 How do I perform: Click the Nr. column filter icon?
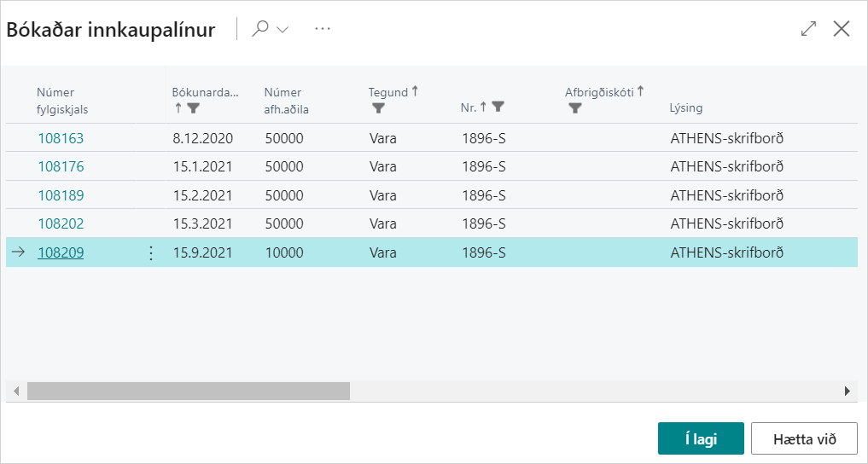click(x=498, y=107)
